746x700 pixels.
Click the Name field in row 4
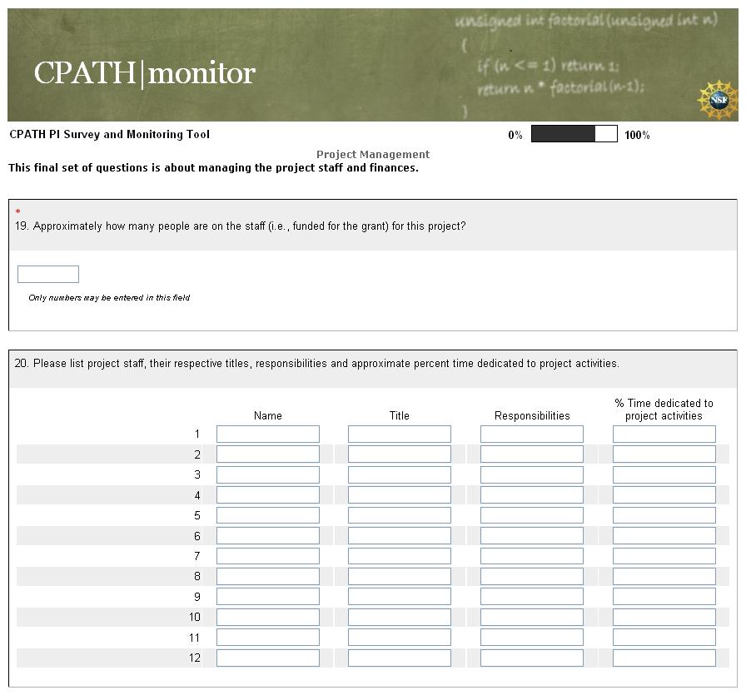(x=268, y=495)
